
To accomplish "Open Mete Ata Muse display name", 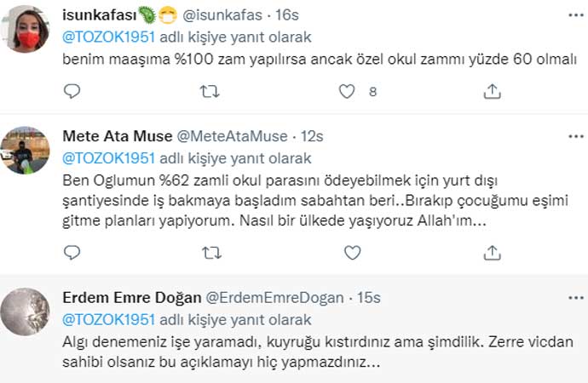I will pos(117,136).
